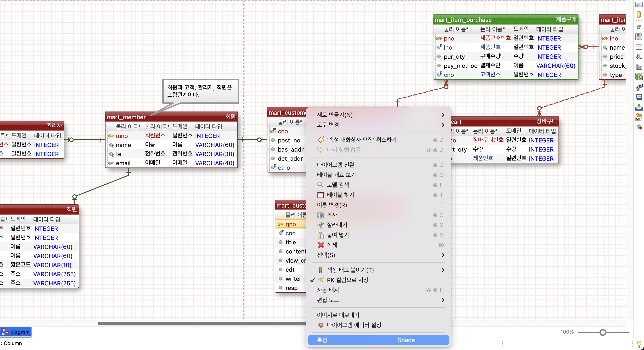Click pno primary key row in mart_item_purchase
The height and width of the screenshot is (350, 644).
click(506, 38)
